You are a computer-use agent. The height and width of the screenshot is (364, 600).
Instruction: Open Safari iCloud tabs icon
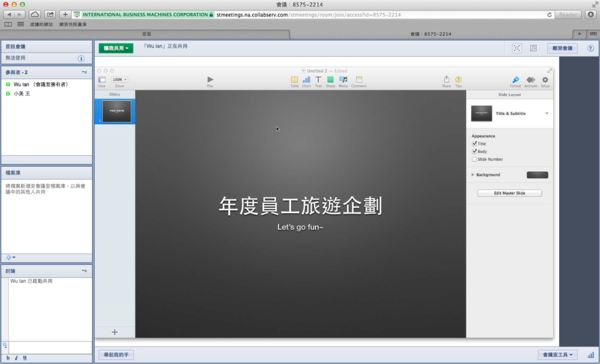point(34,15)
